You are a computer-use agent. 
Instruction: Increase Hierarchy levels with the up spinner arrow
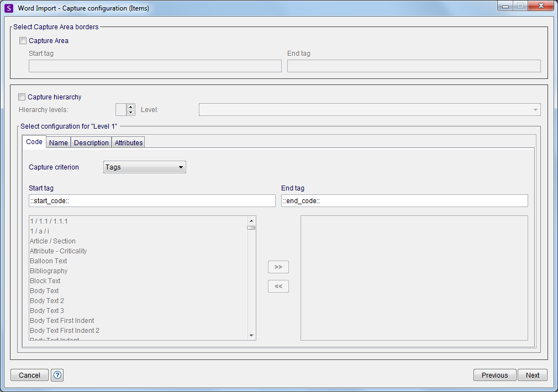point(130,107)
